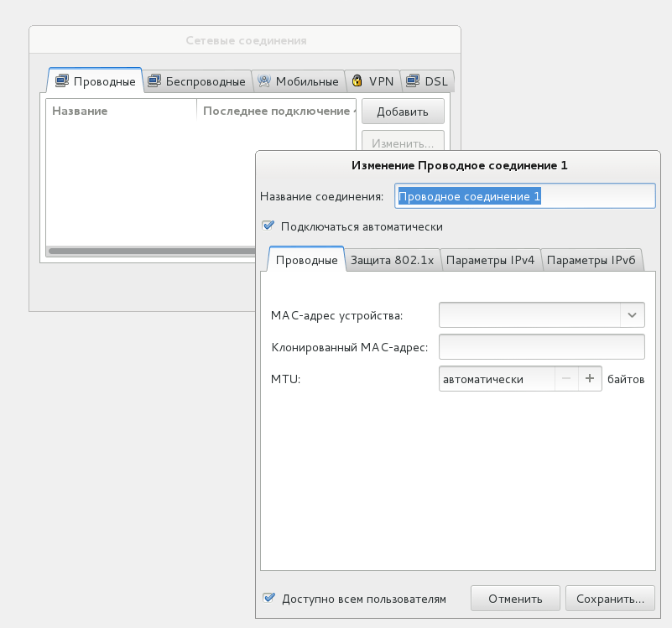Toggle Доступно всем пользователям checkbox
The height and width of the screenshot is (628, 672).
tap(268, 598)
